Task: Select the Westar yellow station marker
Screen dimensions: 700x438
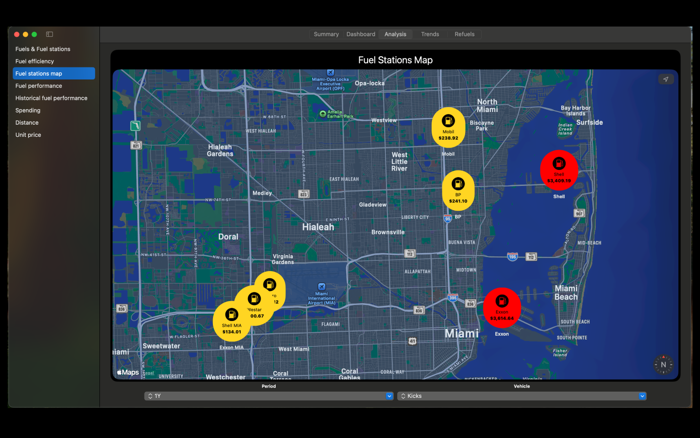Action: (255, 305)
